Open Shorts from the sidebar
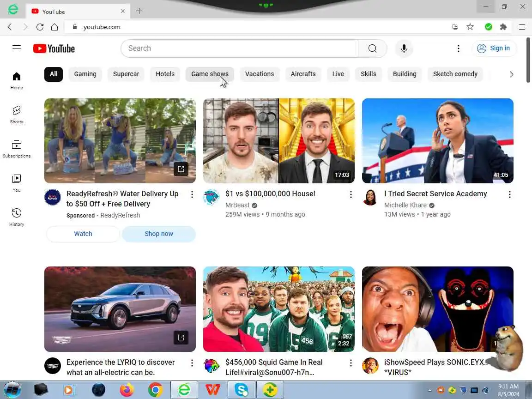This screenshot has height=399, width=532. pos(17,115)
